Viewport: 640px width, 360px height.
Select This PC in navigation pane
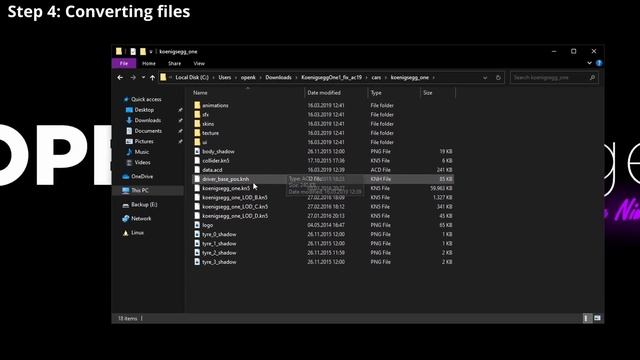point(140,190)
